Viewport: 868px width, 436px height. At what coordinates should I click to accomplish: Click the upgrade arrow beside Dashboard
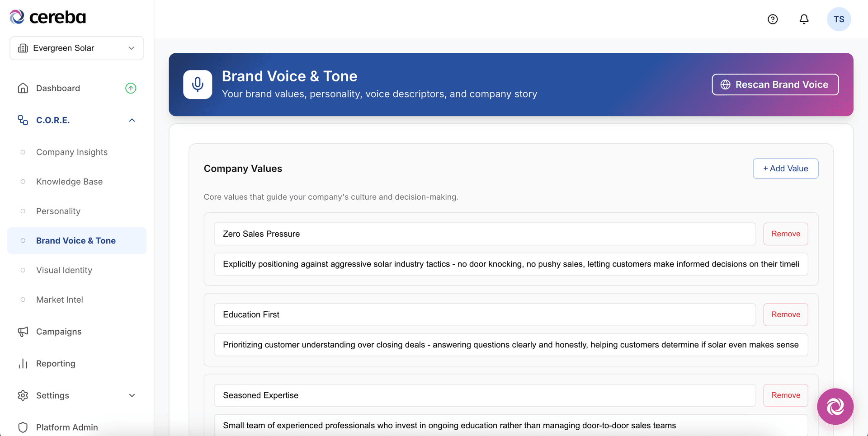(x=131, y=88)
